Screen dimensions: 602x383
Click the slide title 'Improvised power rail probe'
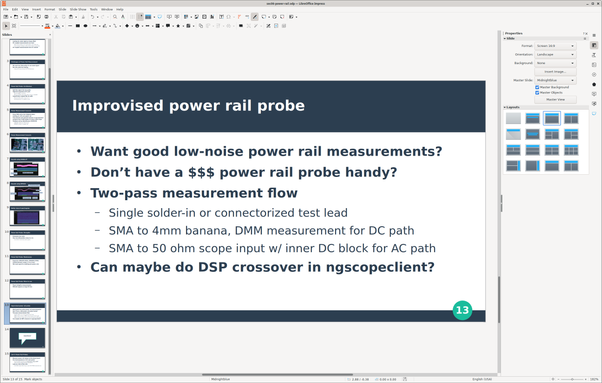coord(188,106)
